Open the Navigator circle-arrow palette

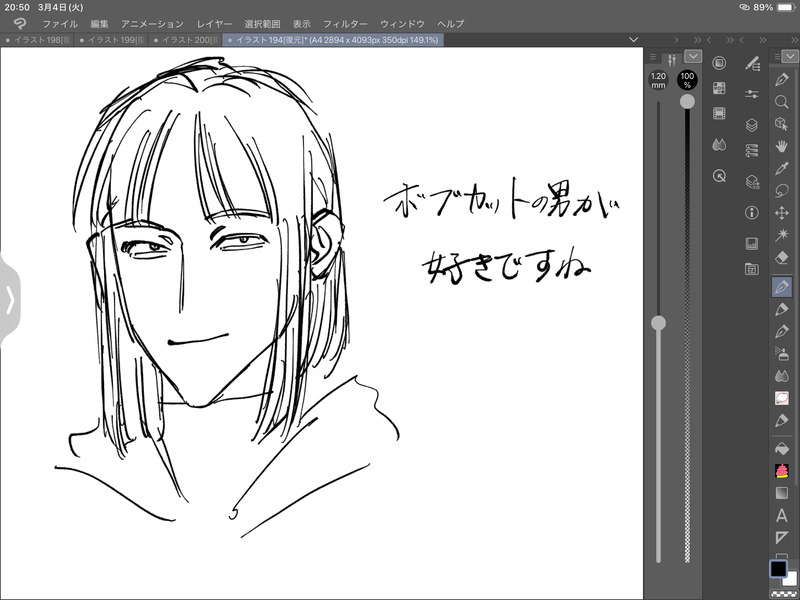click(x=719, y=176)
